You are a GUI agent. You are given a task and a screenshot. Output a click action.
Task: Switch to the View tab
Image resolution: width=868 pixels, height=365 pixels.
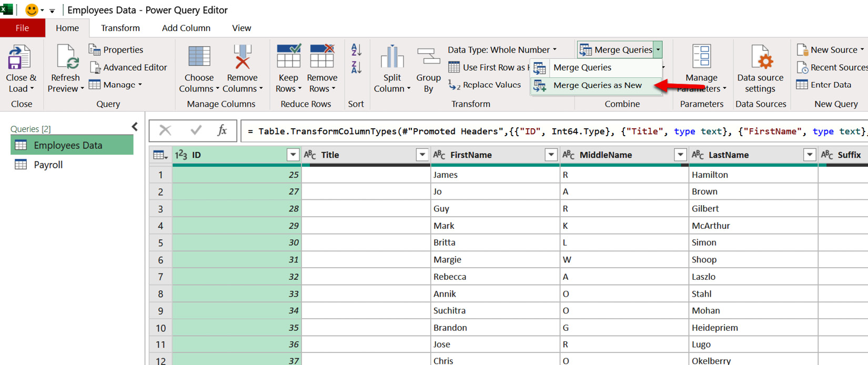coord(241,28)
